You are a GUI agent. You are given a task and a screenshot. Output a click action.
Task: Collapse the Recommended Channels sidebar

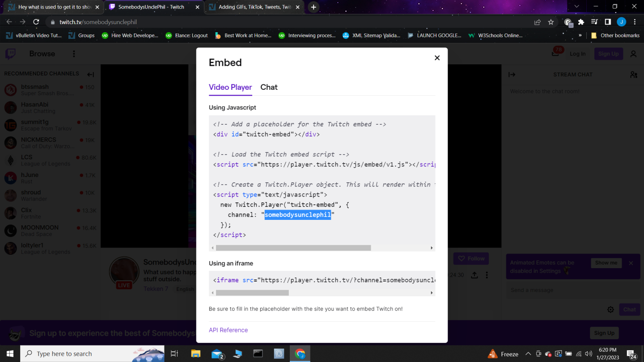90,75
